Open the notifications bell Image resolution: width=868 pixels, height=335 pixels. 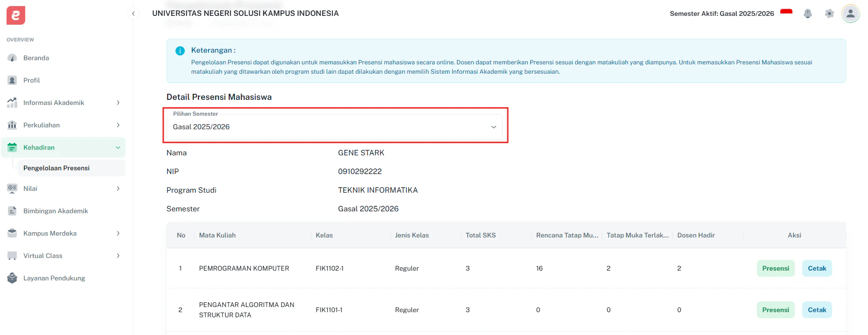[808, 14]
